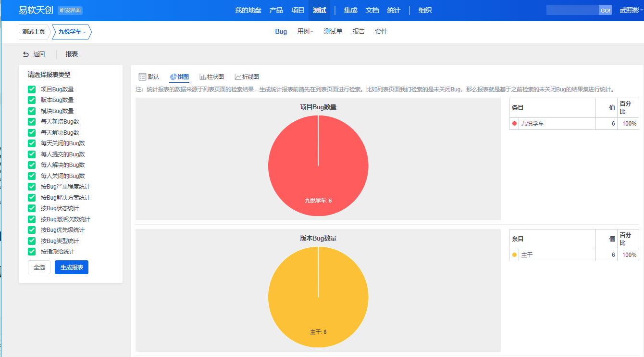Click the 主干: 6 pie label

coord(318,332)
